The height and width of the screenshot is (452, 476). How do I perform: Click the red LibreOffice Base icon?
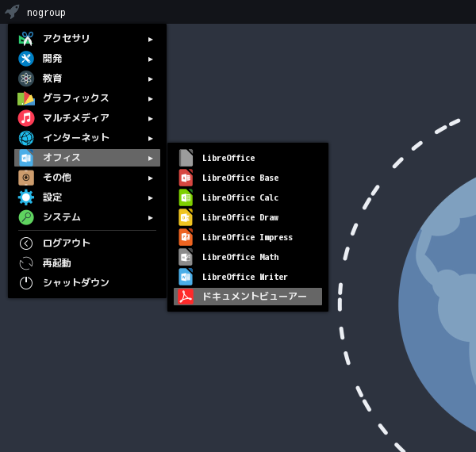click(x=186, y=178)
